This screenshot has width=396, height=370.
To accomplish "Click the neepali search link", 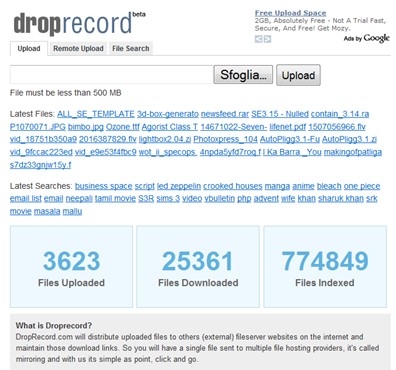I will click(79, 199).
